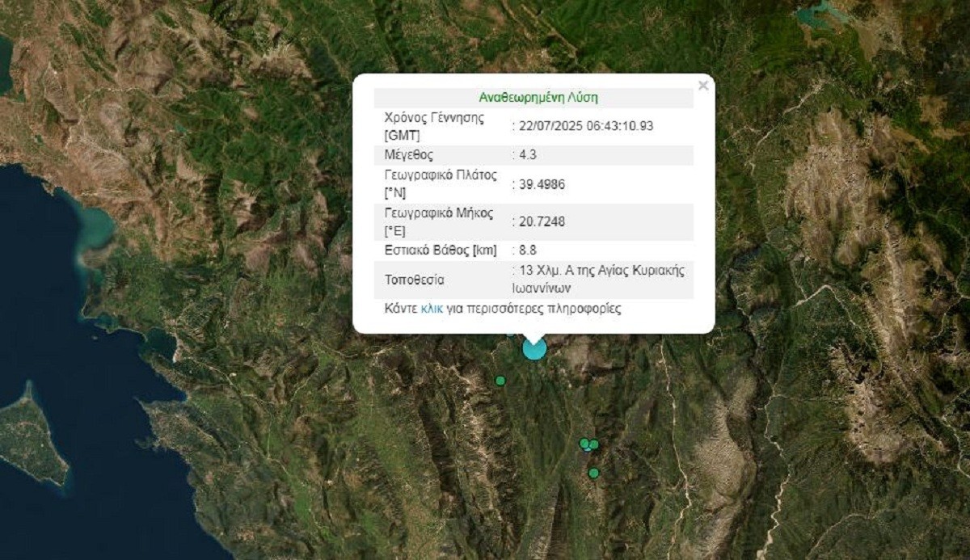Image resolution: width=970 pixels, height=560 pixels.
Task: Click the Αναθεωρημένη Λύση header in popup
Action: tap(538, 98)
